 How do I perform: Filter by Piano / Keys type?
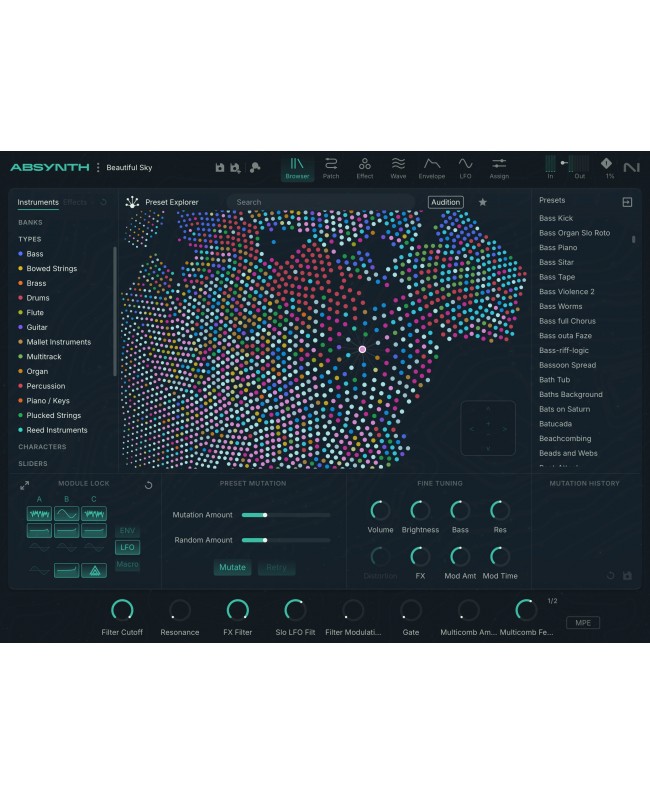[x=44, y=401]
